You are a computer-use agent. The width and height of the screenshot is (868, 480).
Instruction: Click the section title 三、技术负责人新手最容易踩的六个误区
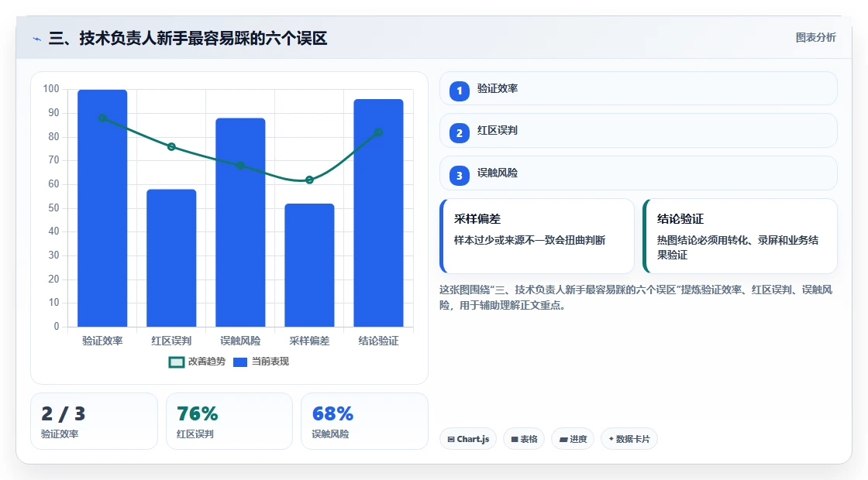(x=188, y=38)
